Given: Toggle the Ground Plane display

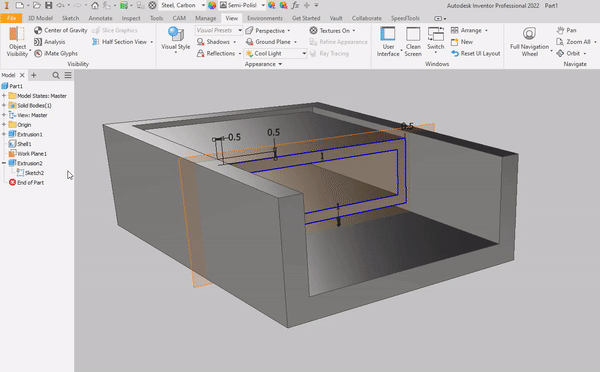Looking at the screenshot, I should click(x=268, y=42).
